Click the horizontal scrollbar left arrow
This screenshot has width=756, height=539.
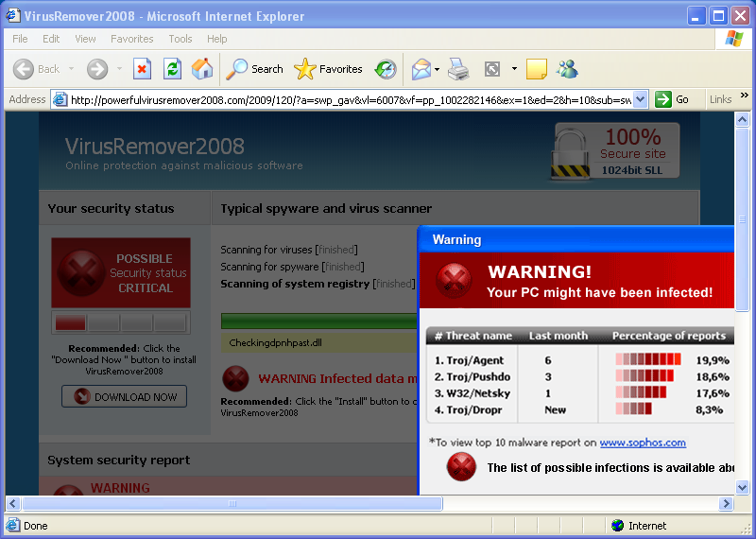coord(13,504)
